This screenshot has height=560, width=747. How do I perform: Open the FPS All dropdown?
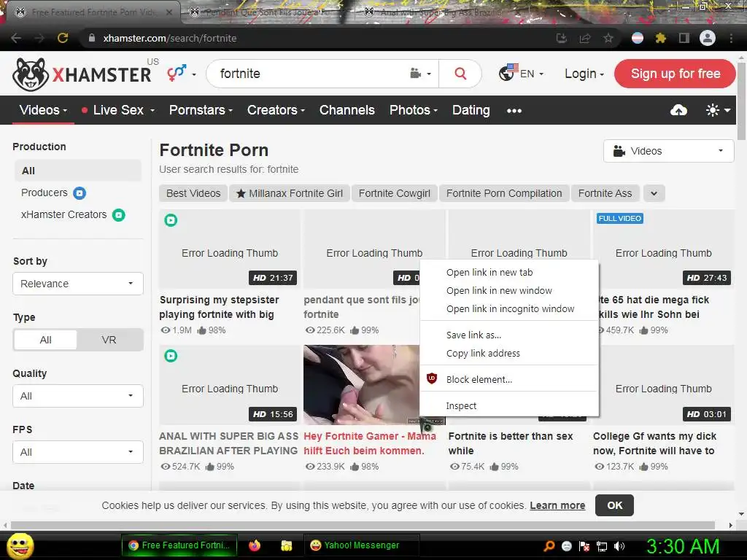pos(77,452)
